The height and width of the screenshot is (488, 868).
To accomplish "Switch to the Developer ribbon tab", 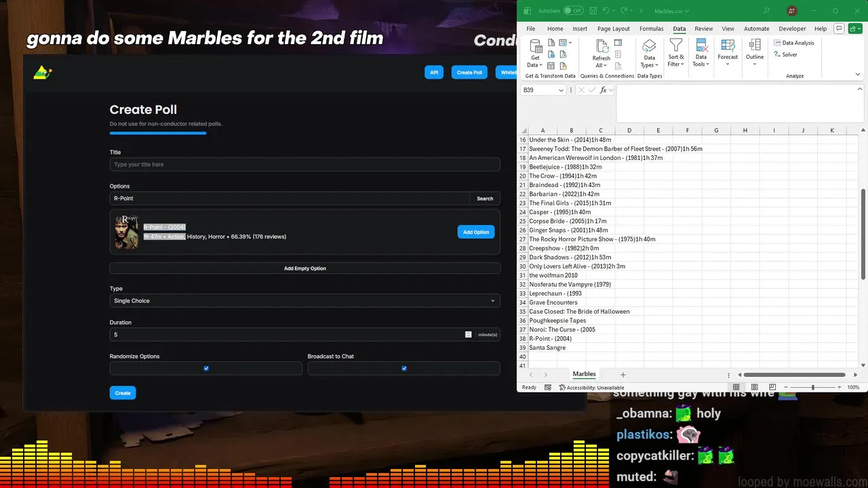I will tap(792, 28).
